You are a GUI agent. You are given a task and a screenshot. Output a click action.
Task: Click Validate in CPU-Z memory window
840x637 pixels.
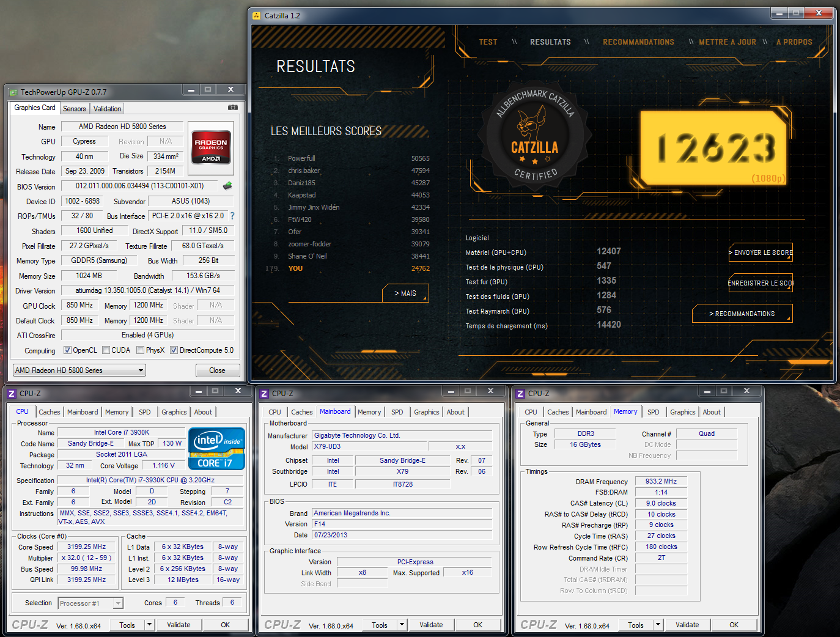click(687, 625)
